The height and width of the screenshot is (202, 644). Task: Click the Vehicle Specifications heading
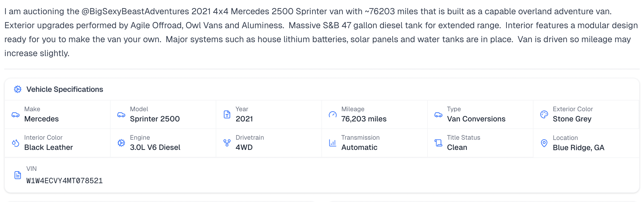[65, 89]
